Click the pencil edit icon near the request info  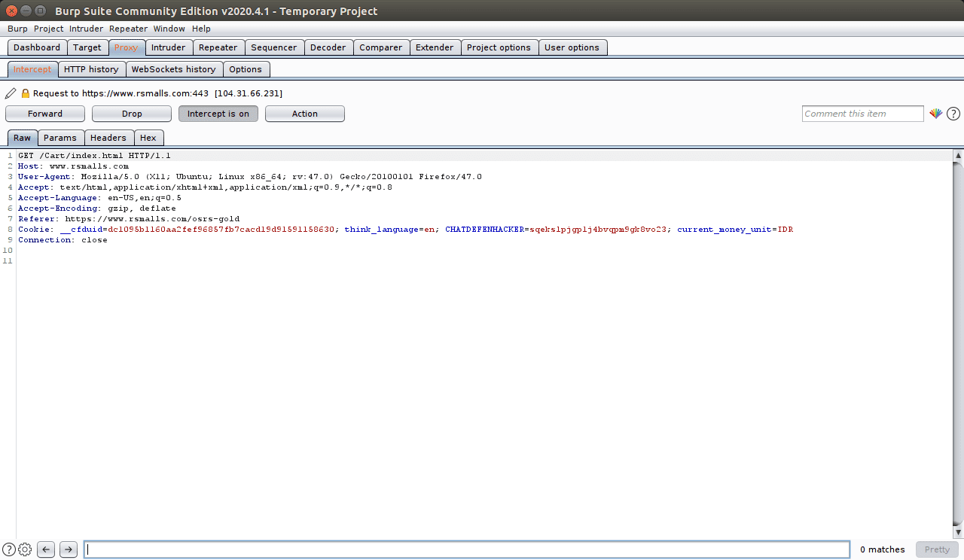coord(10,93)
